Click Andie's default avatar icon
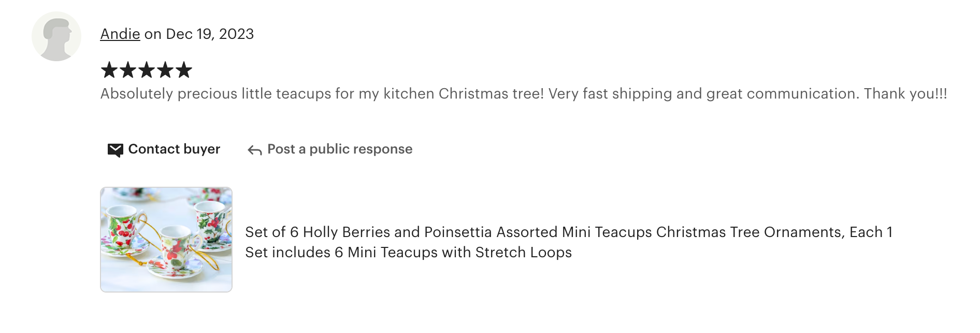Viewport: 980px width, 333px height. [x=56, y=36]
